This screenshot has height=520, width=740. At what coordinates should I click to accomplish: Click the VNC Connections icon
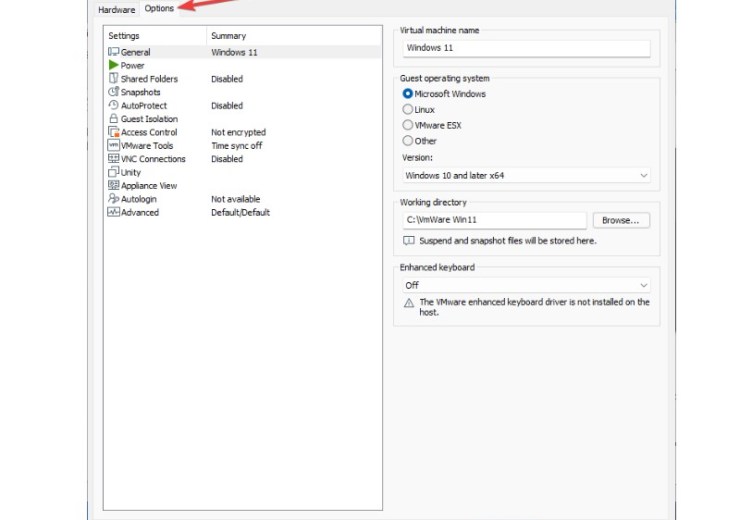113,158
